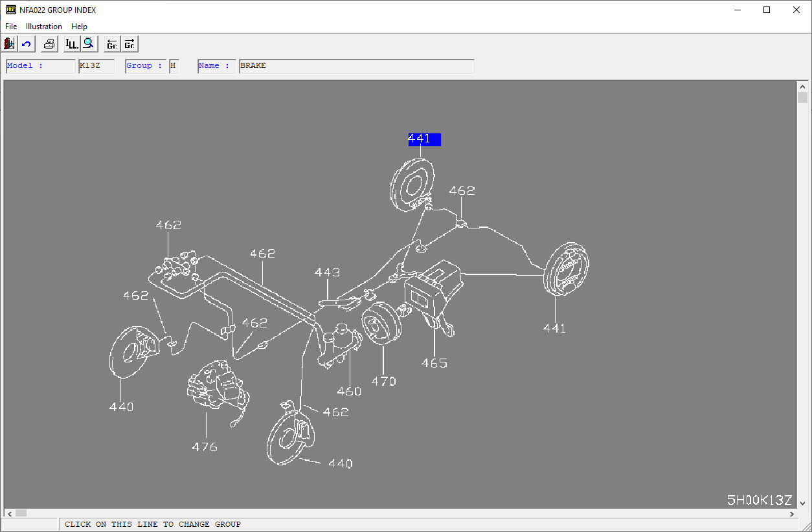This screenshot has height=532, width=812.
Task: Open the Illustration menu
Action: pos(44,27)
